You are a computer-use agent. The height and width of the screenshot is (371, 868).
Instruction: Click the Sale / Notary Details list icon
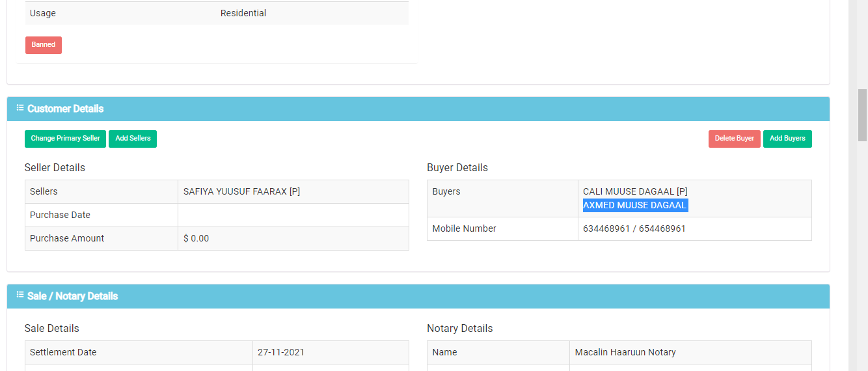click(20, 295)
